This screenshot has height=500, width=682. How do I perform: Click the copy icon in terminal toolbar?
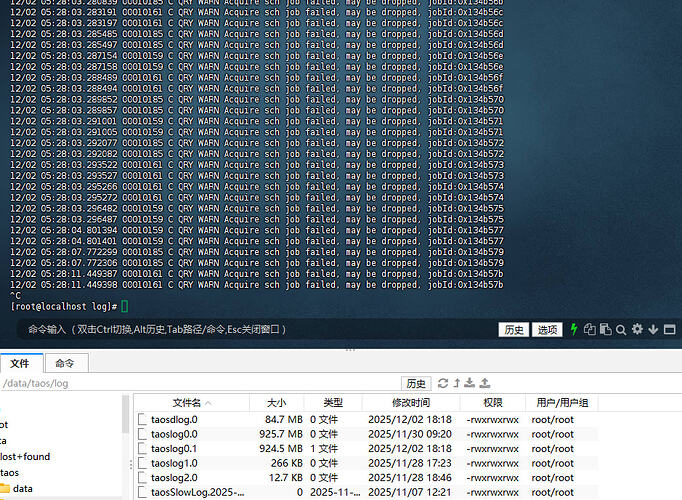[x=590, y=329]
